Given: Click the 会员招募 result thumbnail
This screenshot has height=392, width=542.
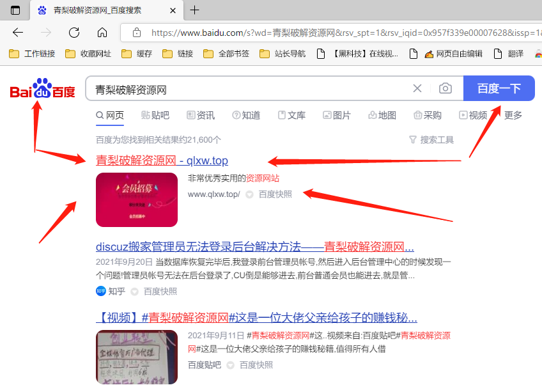Looking at the screenshot, I should click(x=137, y=200).
